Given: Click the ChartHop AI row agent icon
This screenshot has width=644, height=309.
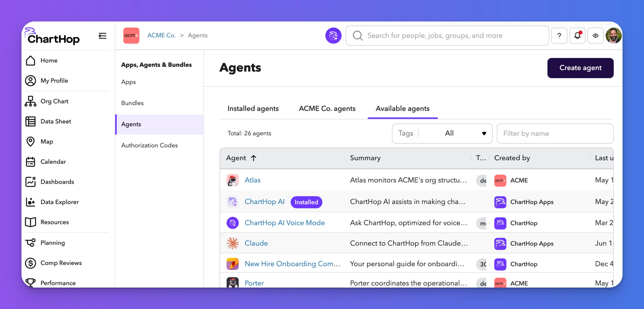Looking at the screenshot, I should coord(232,202).
